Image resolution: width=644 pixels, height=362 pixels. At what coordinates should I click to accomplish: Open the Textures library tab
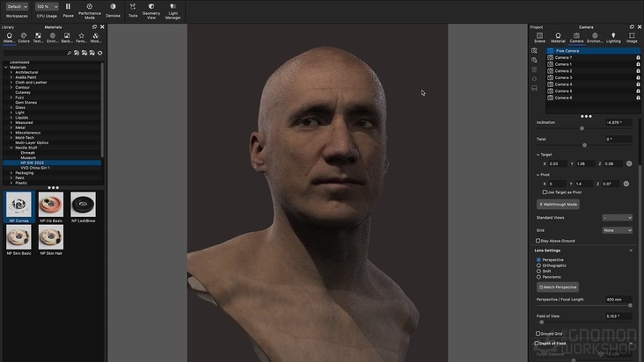pos(38,38)
